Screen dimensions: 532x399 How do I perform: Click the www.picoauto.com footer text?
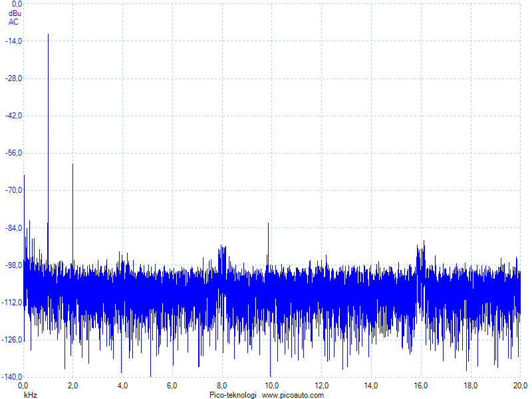[x=293, y=395]
